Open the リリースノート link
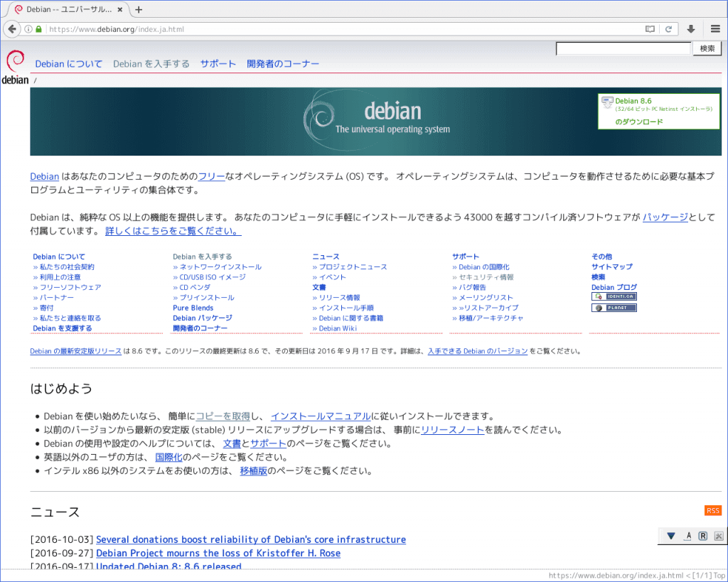 point(453,429)
